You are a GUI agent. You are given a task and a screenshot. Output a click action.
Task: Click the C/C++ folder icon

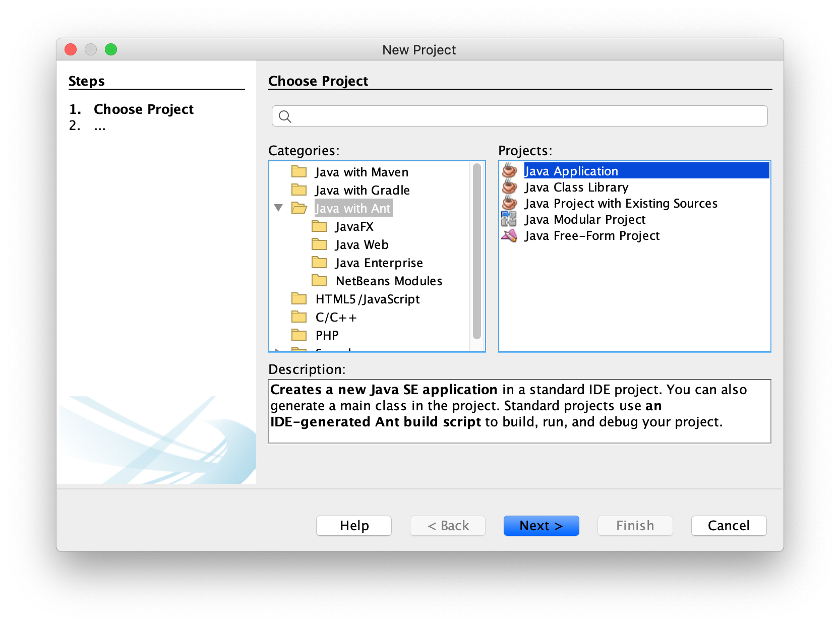click(299, 317)
